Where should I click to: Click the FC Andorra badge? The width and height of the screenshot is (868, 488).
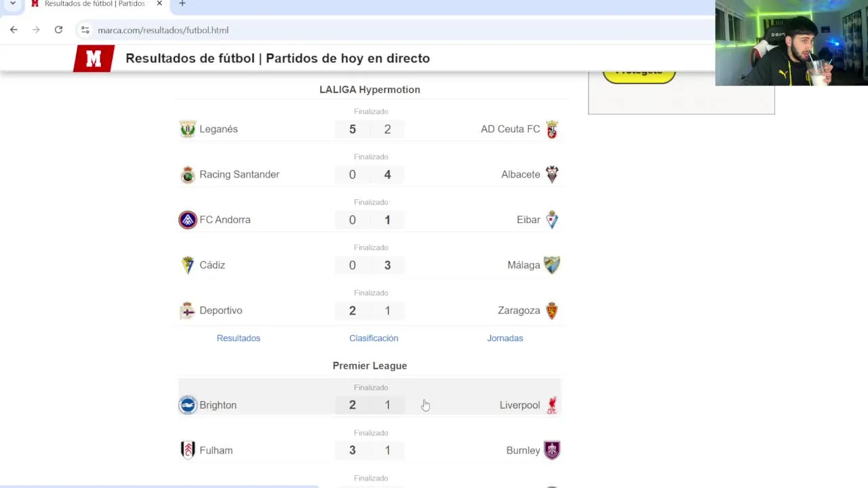[188, 220]
